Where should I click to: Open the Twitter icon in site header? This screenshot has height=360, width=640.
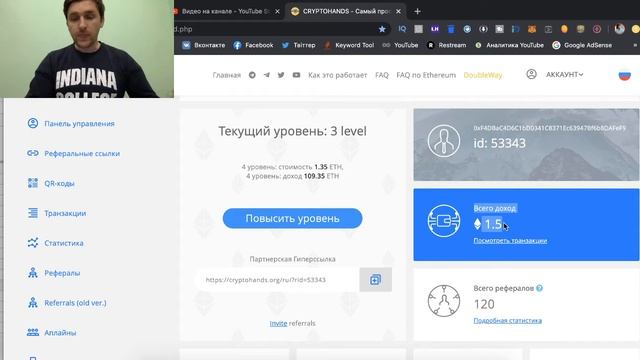tap(281, 75)
